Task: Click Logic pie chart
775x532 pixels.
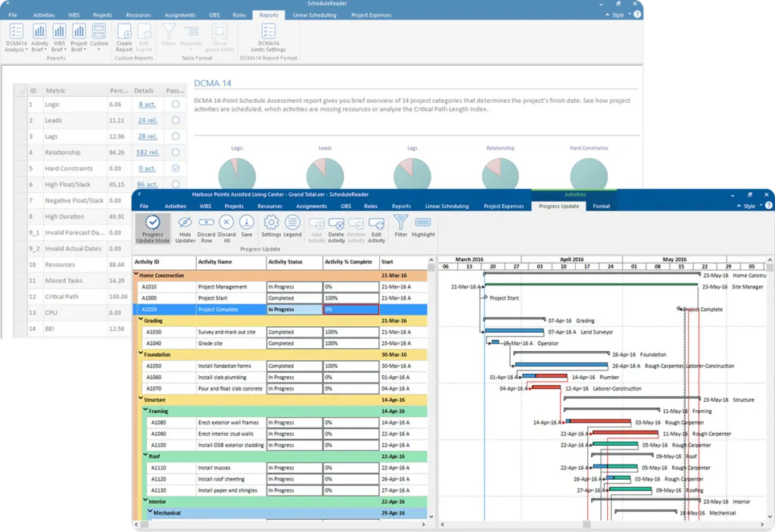Action: (237, 173)
